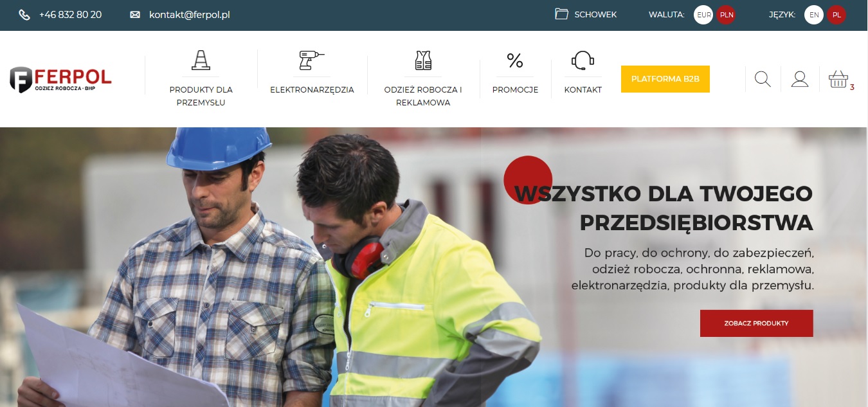This screenshot has width=868, height=407.
Task: Click the Zobacz produkty button
Action: (x=756, y=323)
